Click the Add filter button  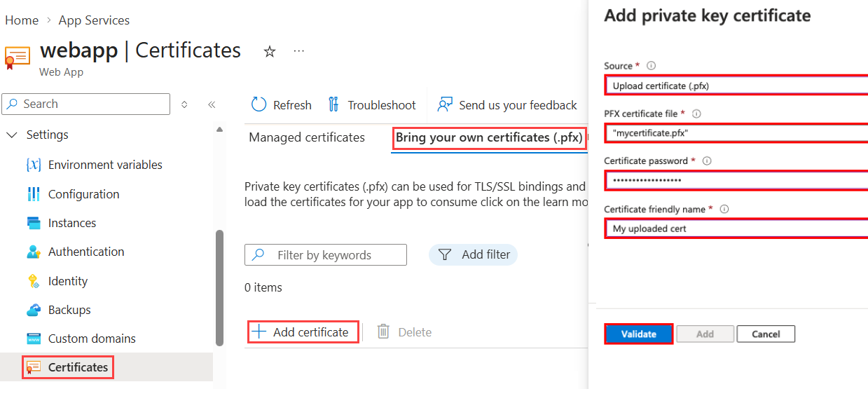pyautogui.click(x=473, y=254)
